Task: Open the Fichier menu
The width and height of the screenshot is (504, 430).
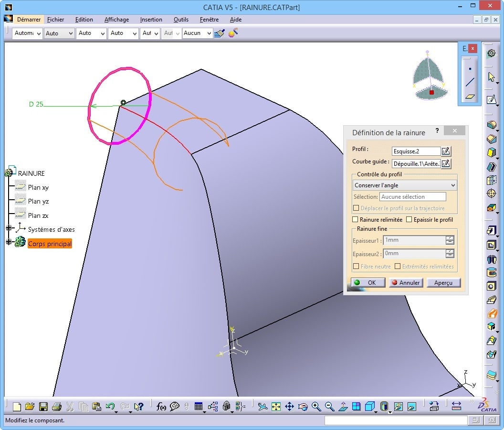Action: (56, 20)
